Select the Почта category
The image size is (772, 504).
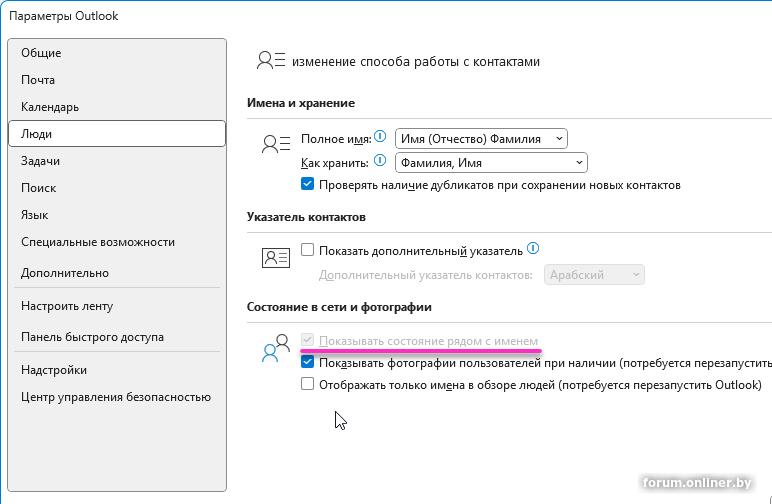(38, 80)
